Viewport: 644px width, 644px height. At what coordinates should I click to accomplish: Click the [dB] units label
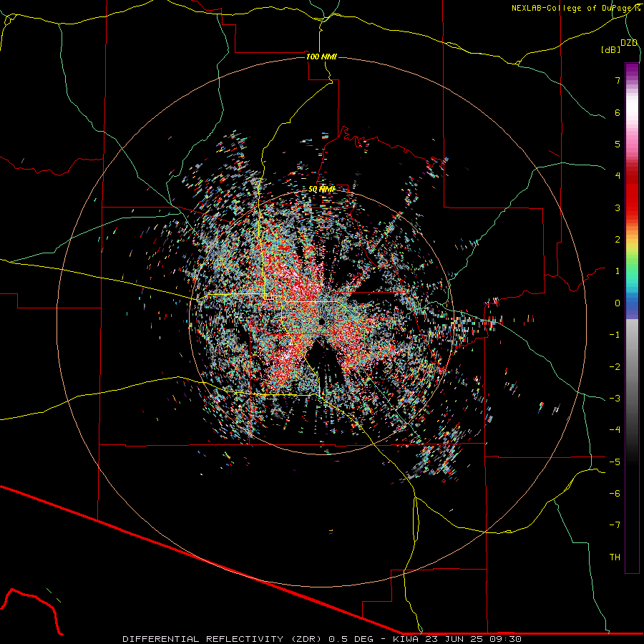(611, 49)
